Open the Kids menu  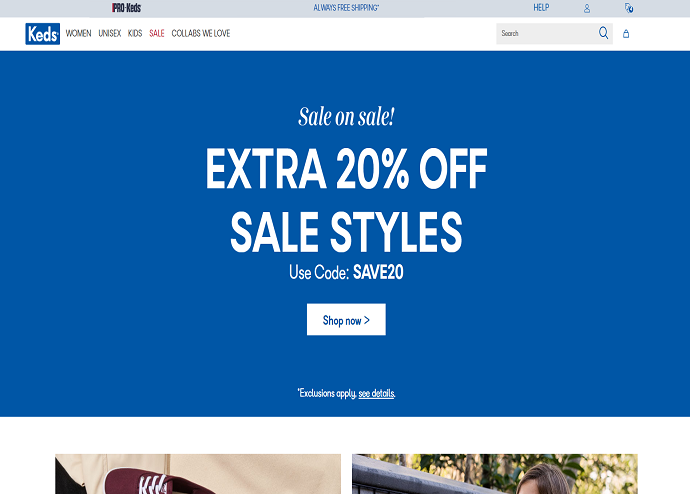pyautogui.click(x=135, y=33)
